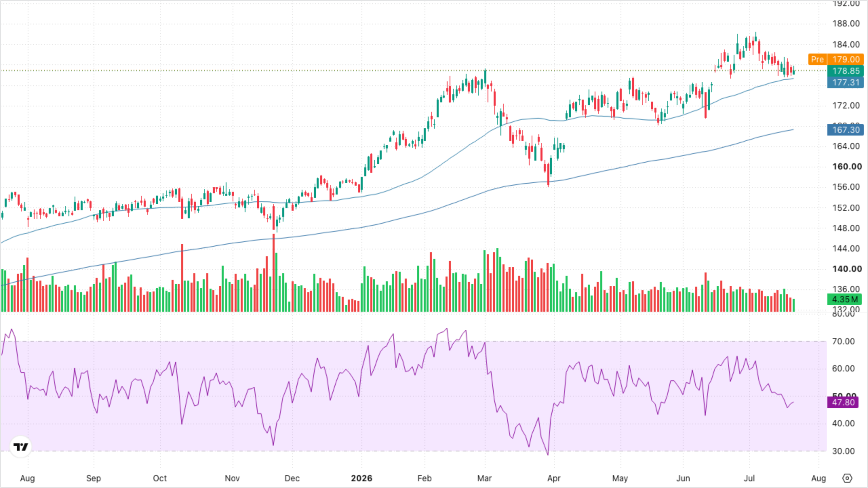Click the 30.00 RSI scale label
The height and width of the screenshot is (488, 868).
point(843,451)
